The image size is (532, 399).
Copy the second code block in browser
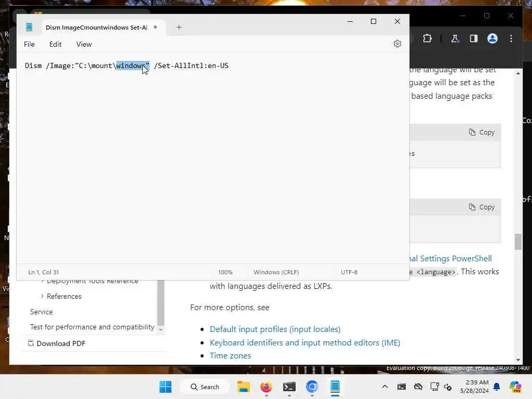tap(482, 207)
